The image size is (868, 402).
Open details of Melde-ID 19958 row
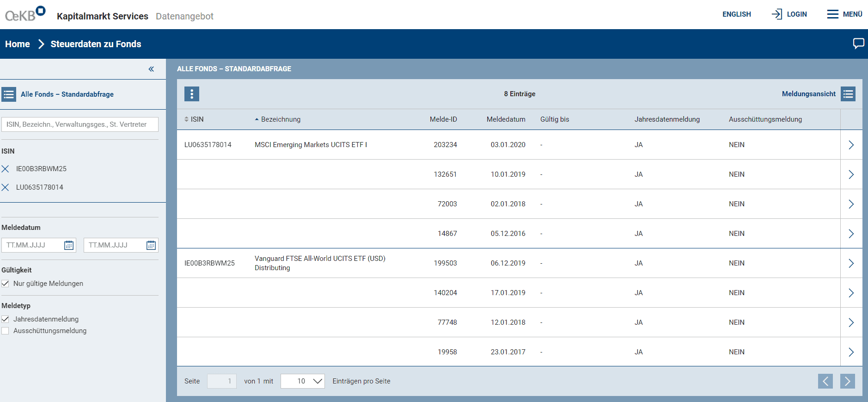click(x=851, y=352)
